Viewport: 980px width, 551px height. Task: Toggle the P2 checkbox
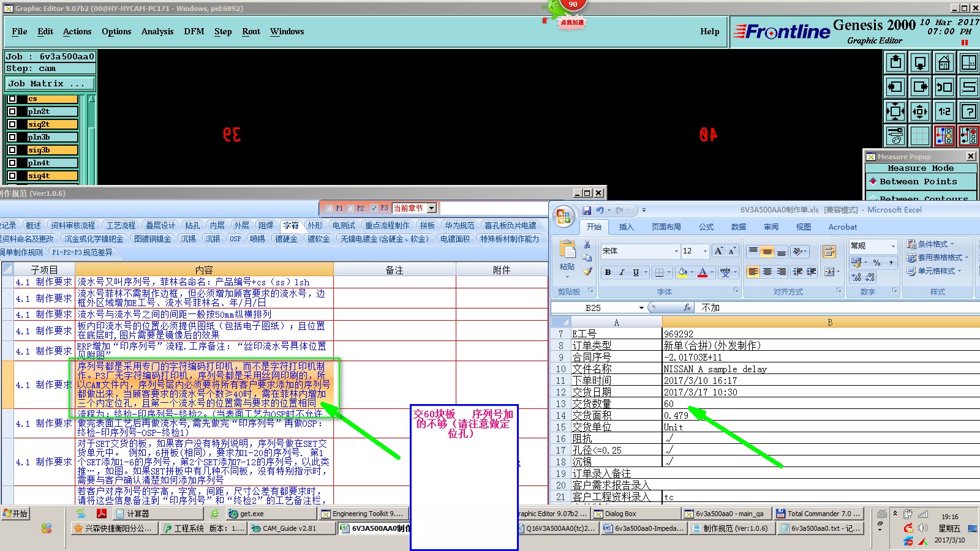[x=350, y=208]
